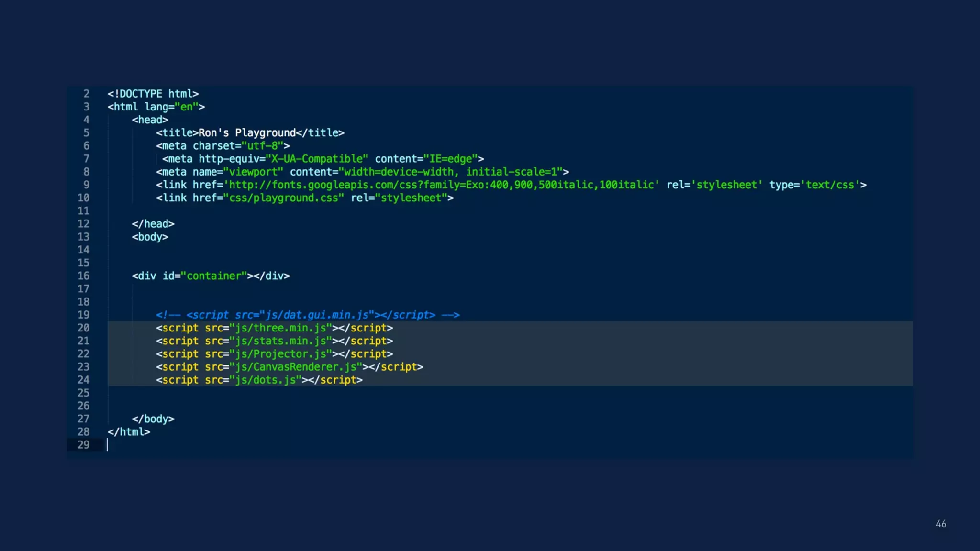Click the X-UA-Compatible meta tag line

tap(323, 159)
